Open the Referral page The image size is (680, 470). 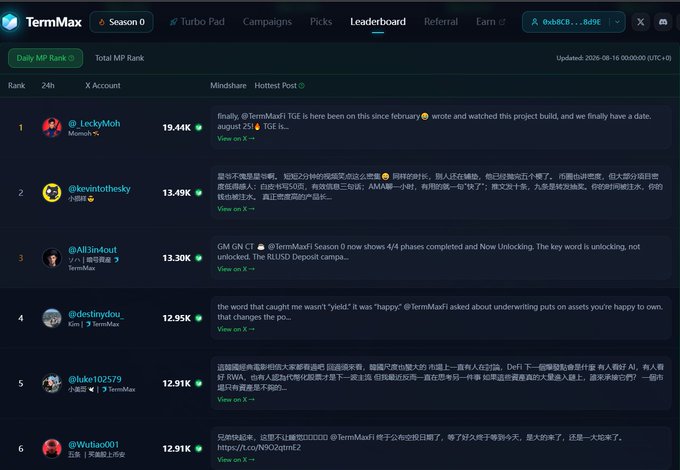(x=441, y=22)
